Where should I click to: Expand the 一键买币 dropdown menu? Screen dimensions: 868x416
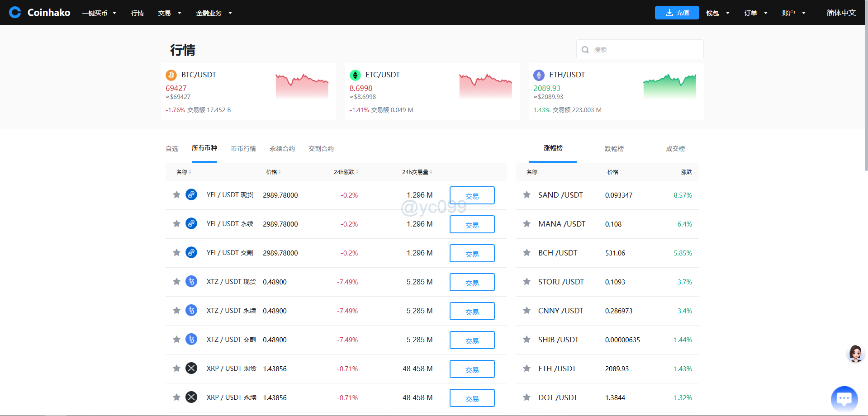(99, 13)
